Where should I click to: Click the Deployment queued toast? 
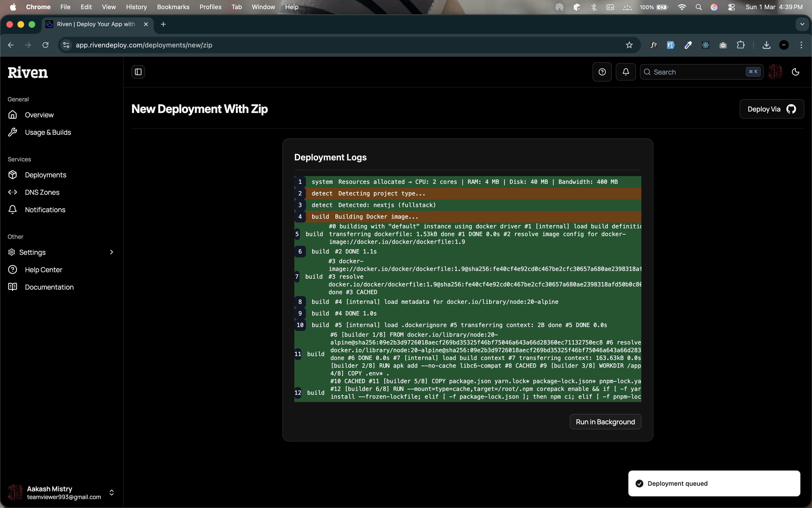tap(714, 484)
